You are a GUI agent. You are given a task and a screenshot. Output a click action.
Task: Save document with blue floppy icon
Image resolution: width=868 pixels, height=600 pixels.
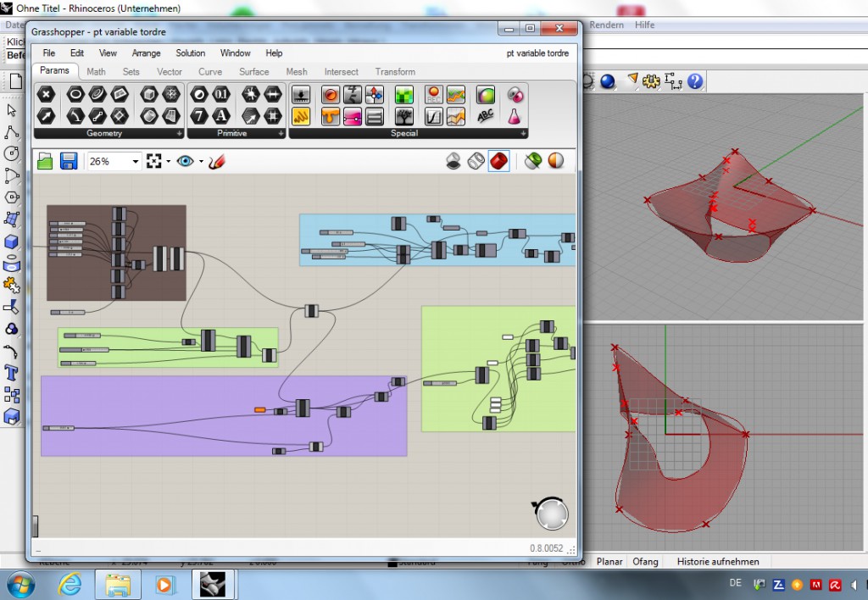[69, 161]
